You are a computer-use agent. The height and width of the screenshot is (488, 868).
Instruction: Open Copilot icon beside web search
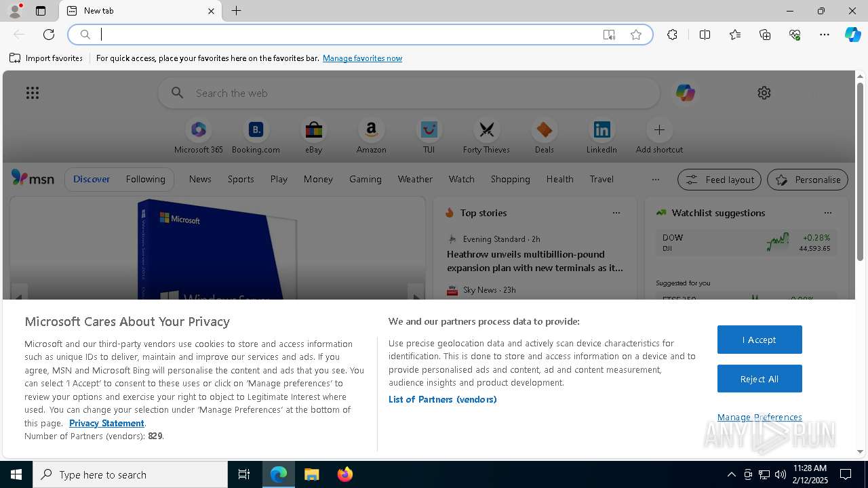[x=685, y=93]
